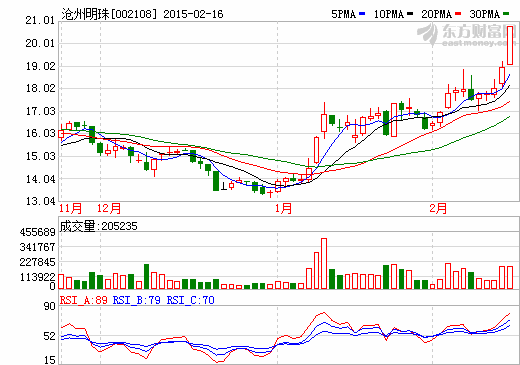Click the RSI_C:70 indicator label
The height and width of the screenshot is (365, 520).
click(x=191, y=300)
